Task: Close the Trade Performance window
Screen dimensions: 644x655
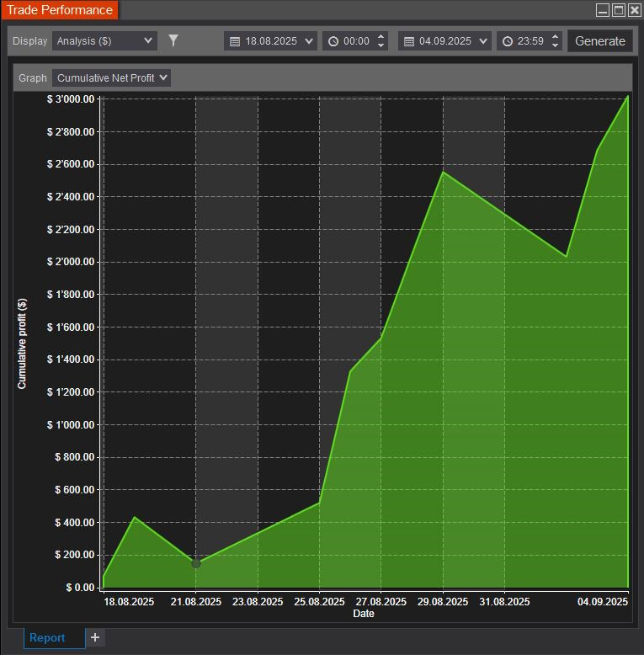Action: (635, 10)
